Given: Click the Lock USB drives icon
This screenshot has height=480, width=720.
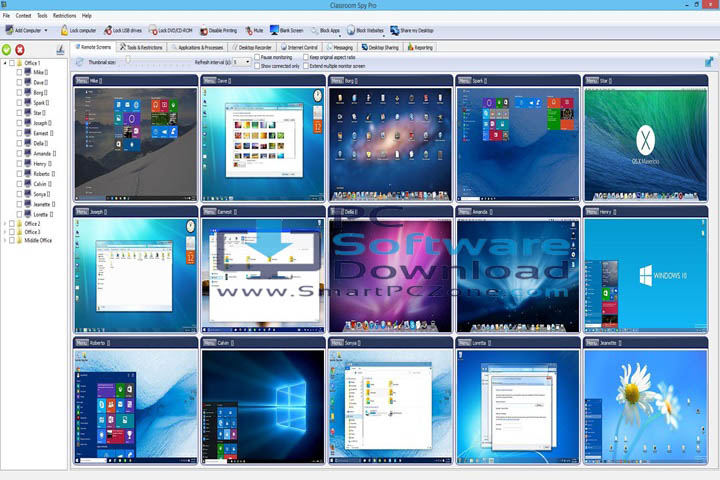Looking at the screenshot, I should pos(108,30).
